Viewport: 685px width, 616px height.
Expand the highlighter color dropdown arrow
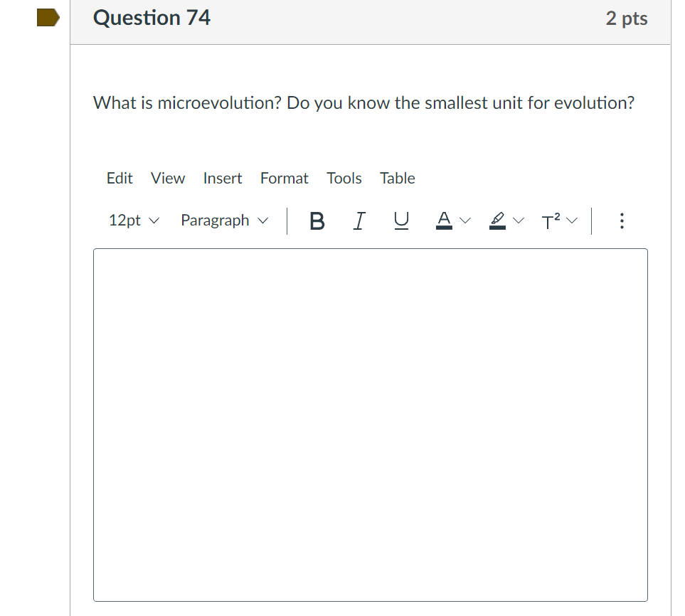pos(519,221)
